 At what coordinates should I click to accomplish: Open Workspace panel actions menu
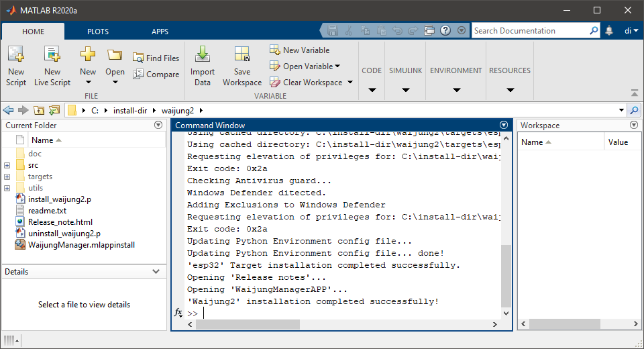tap(634, 125)
